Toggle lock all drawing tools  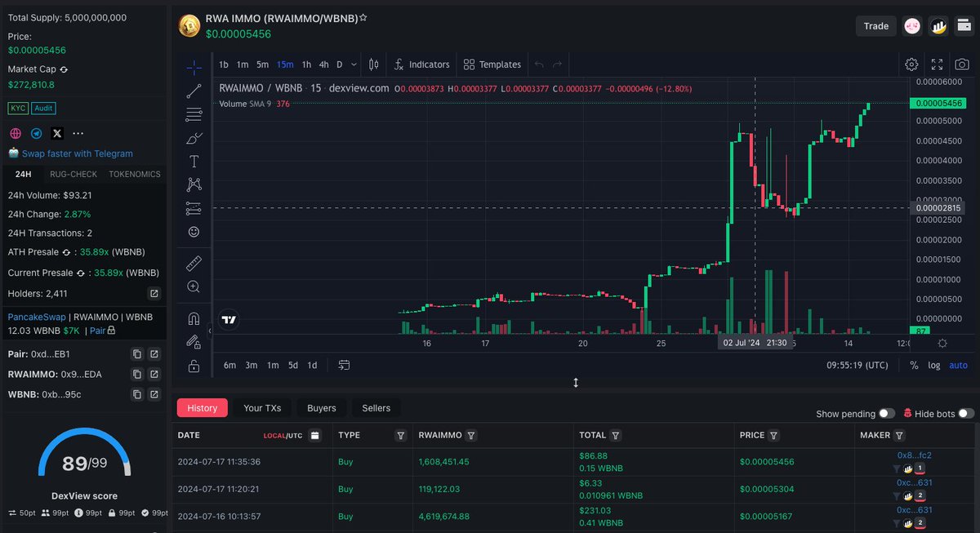[194, 366]
